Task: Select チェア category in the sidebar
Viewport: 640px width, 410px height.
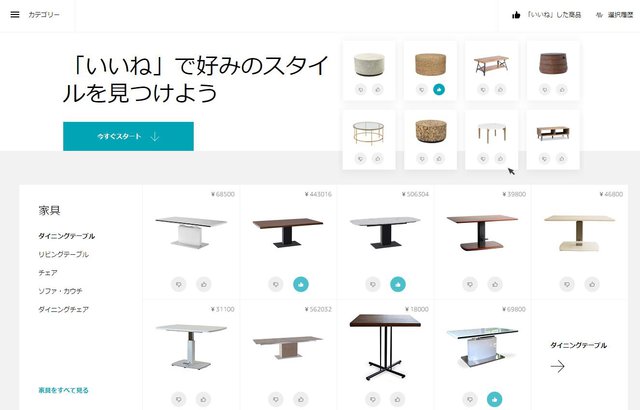Action: coord(48,273)
